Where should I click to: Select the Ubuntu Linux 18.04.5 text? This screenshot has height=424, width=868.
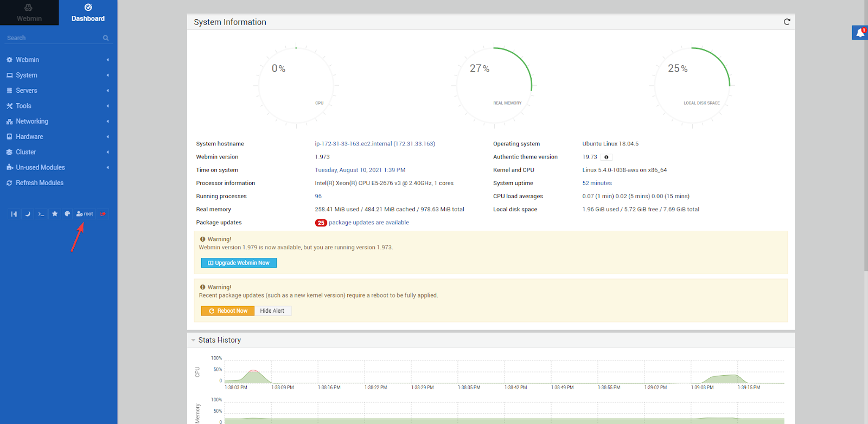(x=610, y=144)
